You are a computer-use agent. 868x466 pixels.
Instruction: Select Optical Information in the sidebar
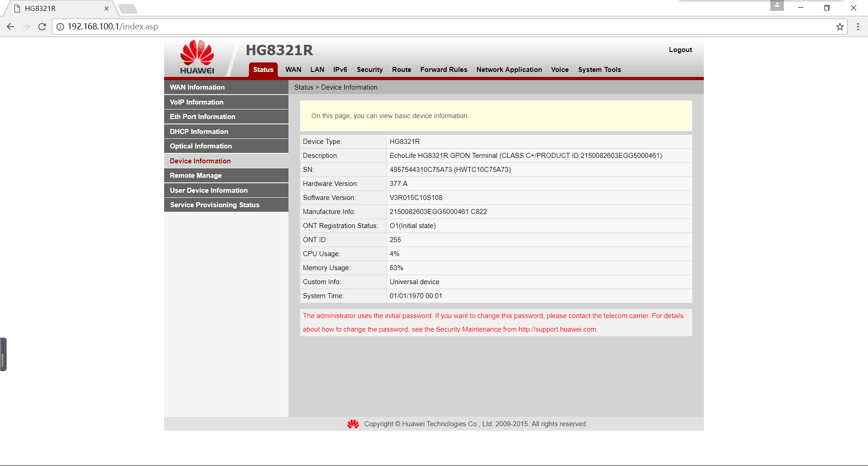tap(201, 146)
